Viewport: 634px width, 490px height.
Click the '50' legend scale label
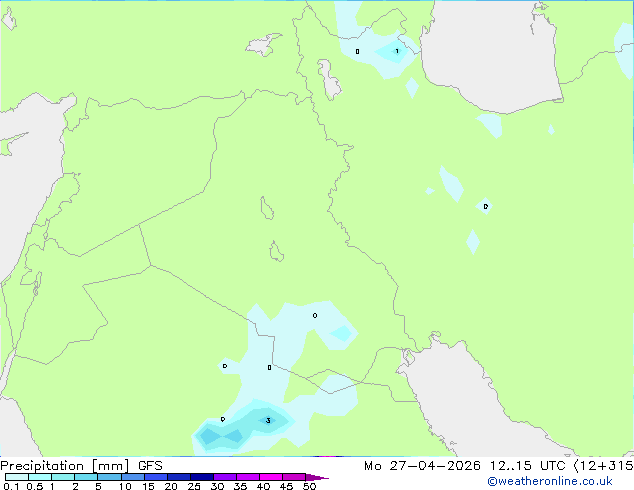(x=310, y=486)
